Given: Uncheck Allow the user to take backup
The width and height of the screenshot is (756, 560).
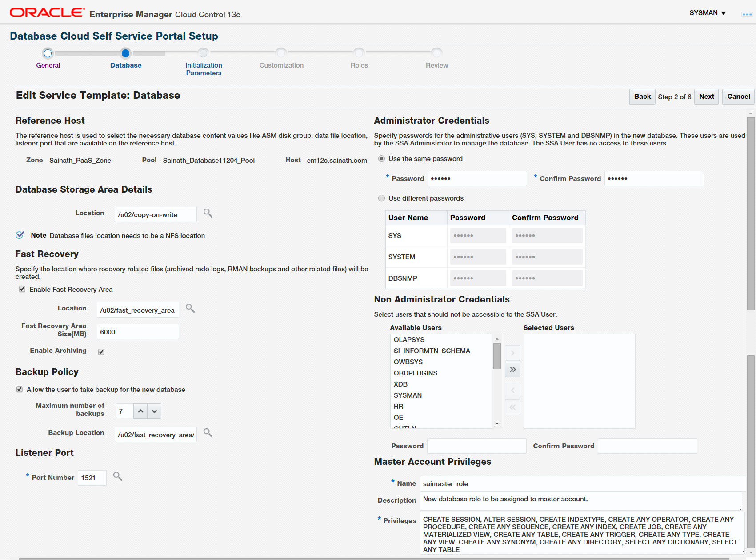Looking at the screenshot, I should 20,390.
